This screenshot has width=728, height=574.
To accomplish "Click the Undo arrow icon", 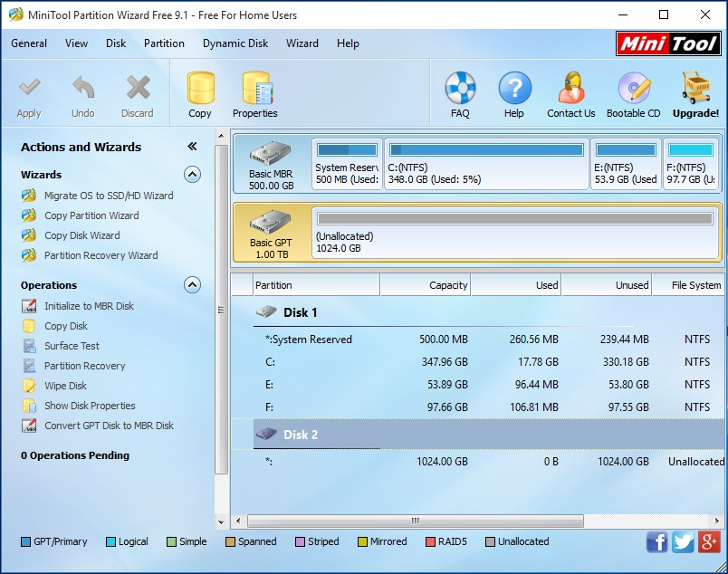I will 82,89.
